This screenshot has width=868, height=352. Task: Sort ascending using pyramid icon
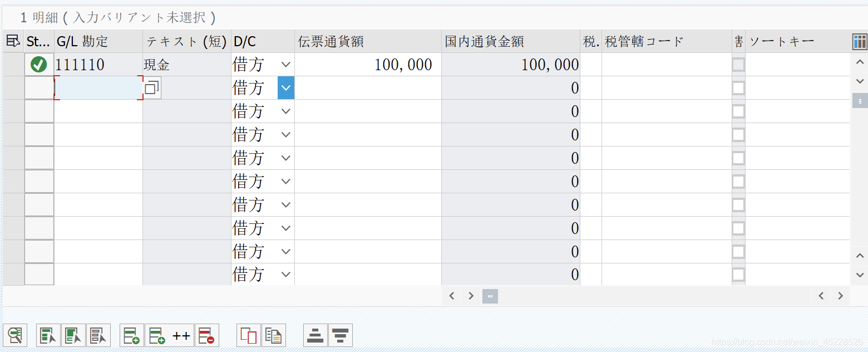coord(315,335)
